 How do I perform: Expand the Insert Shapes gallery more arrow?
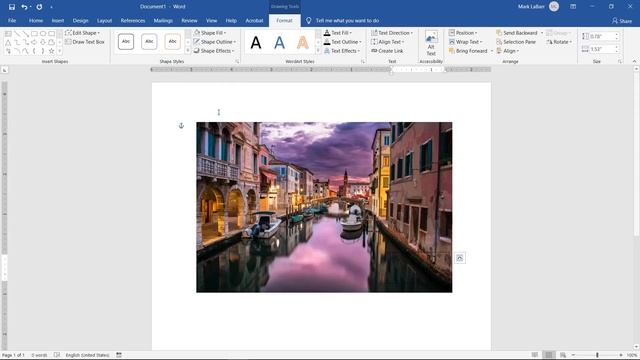60,51
